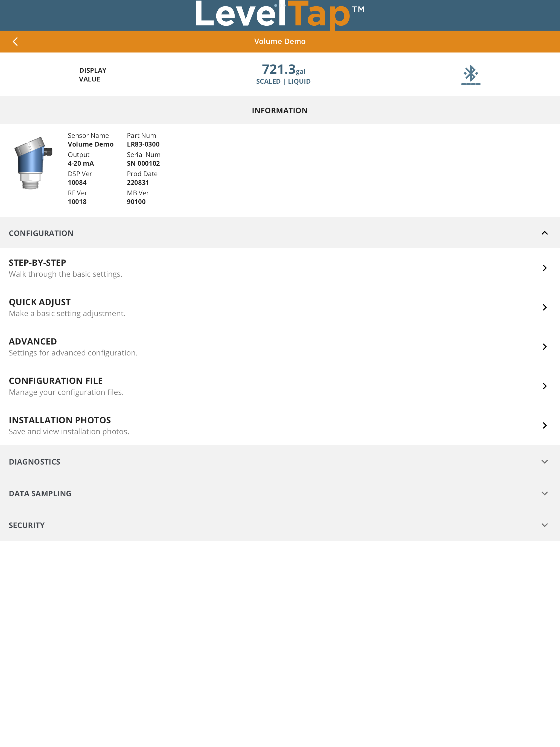This screenshot has height=747, width=560.
Task: Tap the blue sensor device image
Action: (33, 163)
